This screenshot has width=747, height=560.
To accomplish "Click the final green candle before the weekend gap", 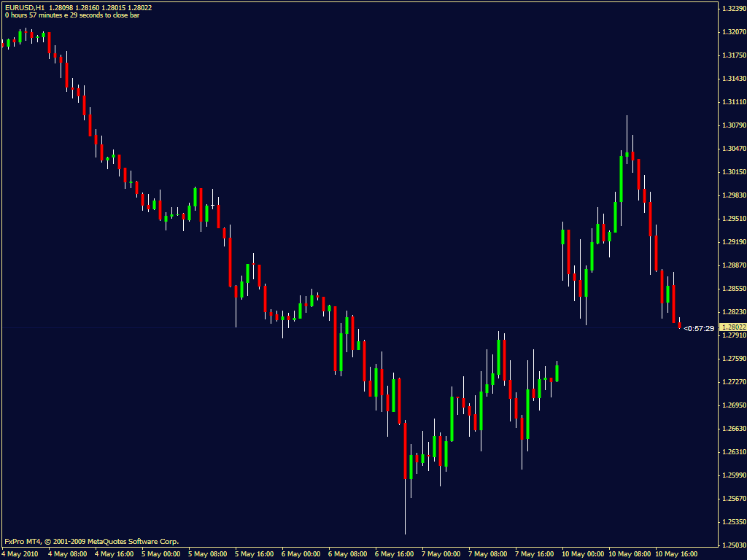I will (x=557, y=373).
